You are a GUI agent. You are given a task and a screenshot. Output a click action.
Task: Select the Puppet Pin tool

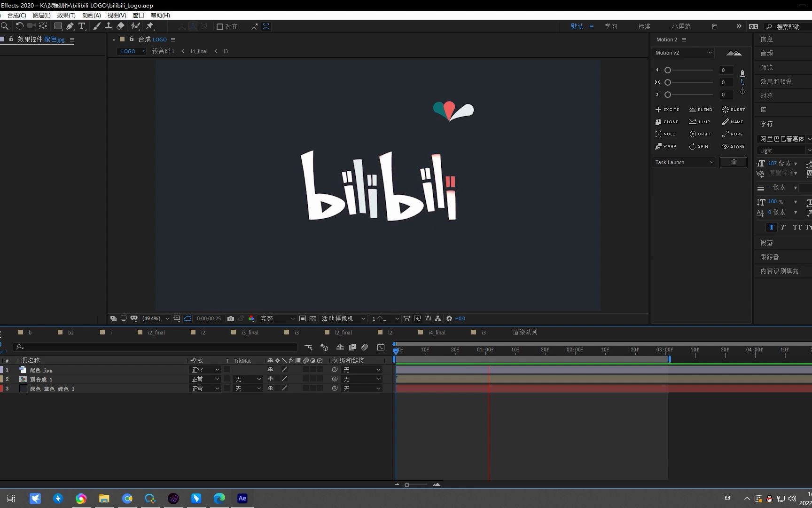pos(150,26)
